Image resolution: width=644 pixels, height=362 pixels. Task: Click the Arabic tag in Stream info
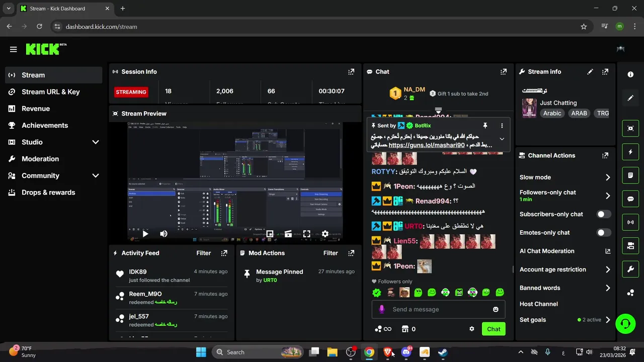552,114
